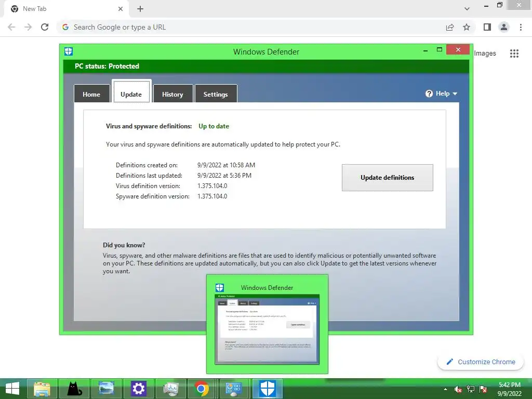Select the New Tab browser tab
Viewport: 532px width, 399px height.
(x=66, y=9)
